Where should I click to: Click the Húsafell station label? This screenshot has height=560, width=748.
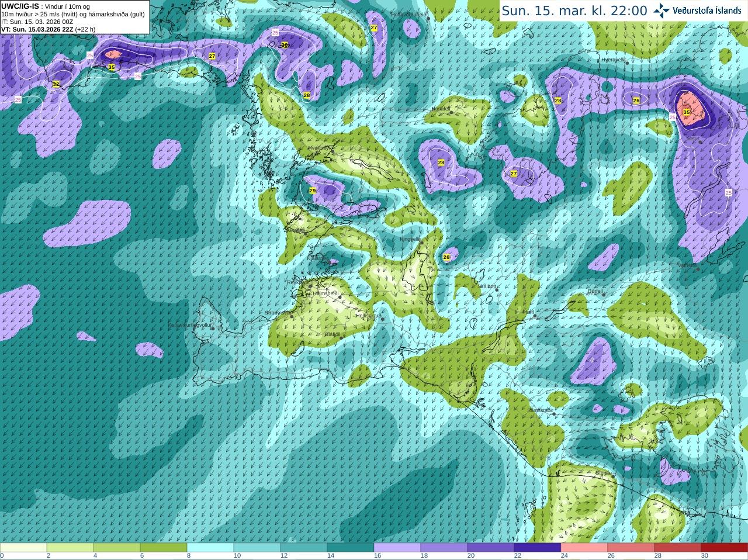pos(441,109)
